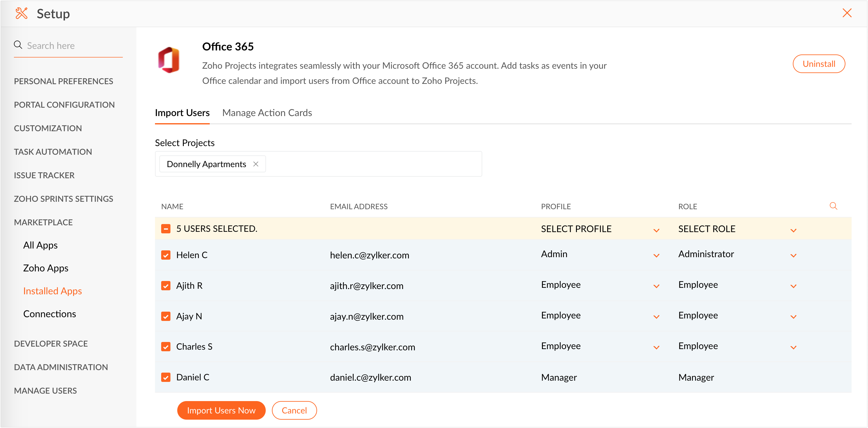The image size is (868, 428).
Task: Click the sidebar search magnifier icon
Action: pos(18,45)
